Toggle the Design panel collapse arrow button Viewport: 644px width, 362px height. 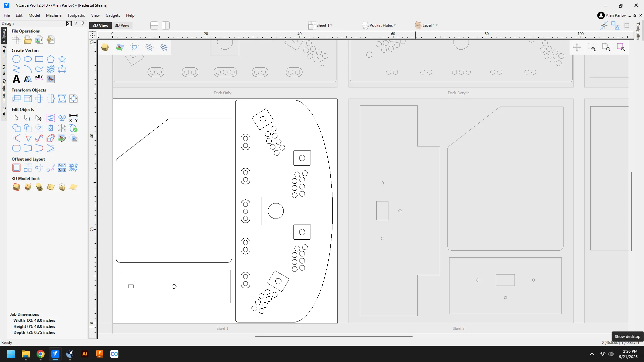pyautogui.click(x=69, y=23)
